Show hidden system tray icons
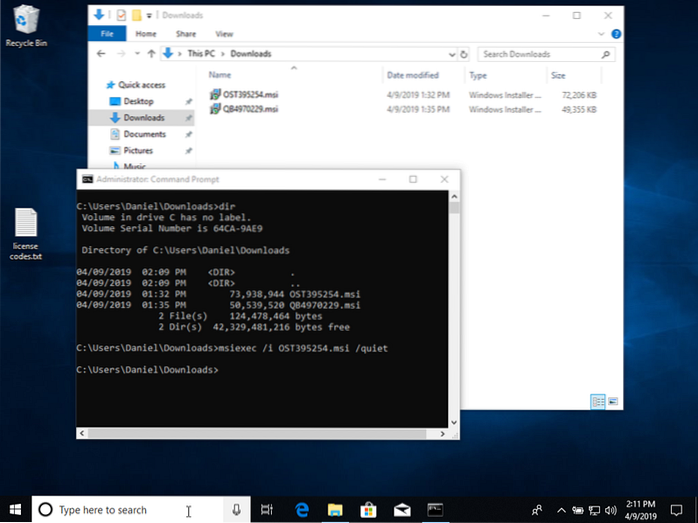This screenshot has height=523, width=698. 561,510
